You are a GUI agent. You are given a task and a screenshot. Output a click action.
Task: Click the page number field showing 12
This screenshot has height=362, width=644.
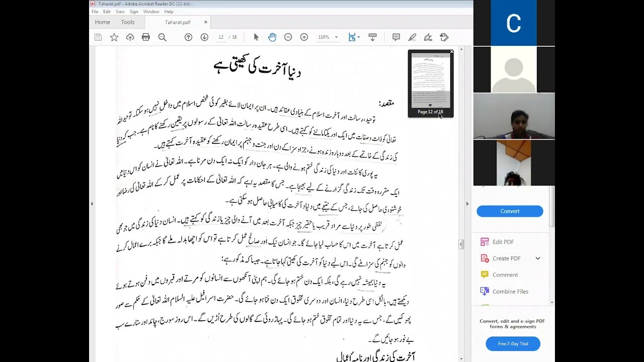click(221, 37)
